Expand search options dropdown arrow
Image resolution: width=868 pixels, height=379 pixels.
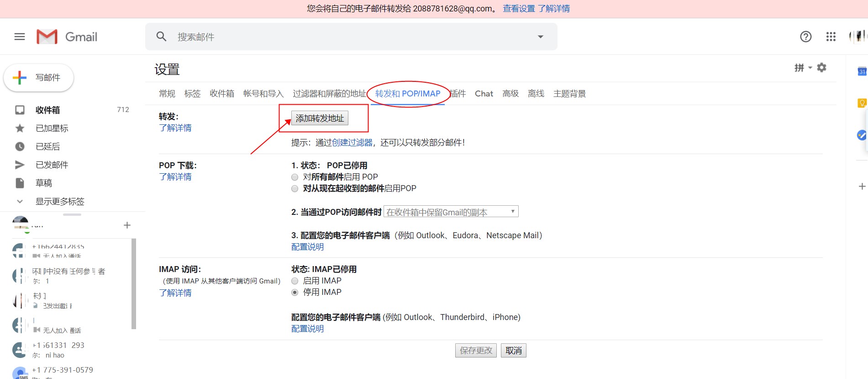click(x=541, y=37)
